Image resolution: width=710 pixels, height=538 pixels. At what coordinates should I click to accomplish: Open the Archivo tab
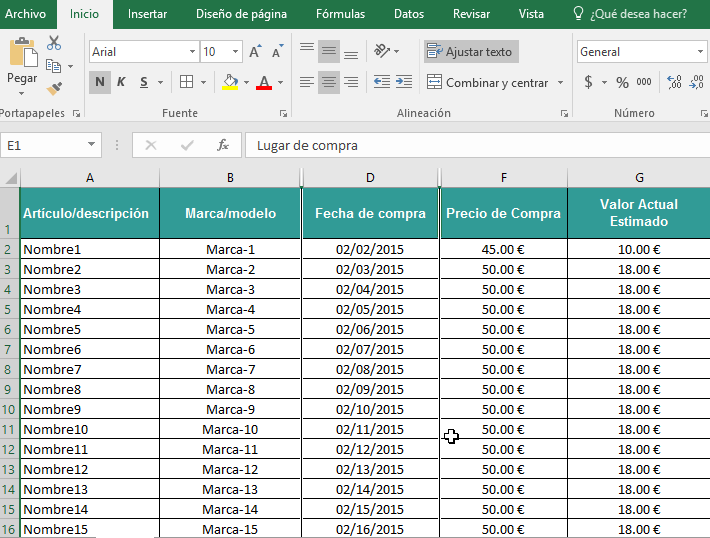(25, 14)
